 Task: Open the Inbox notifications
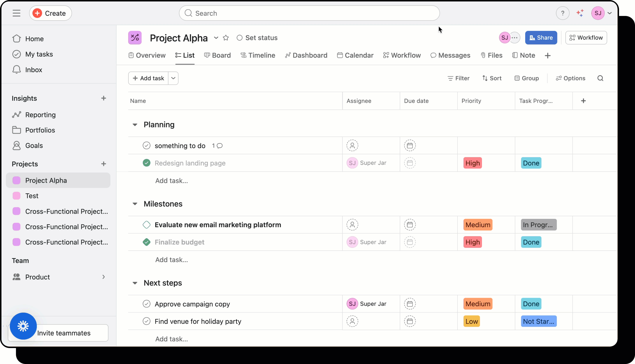[34, 70]
